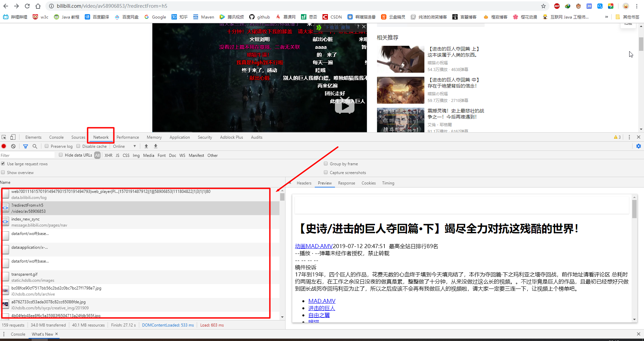Click the 自由之翼 link in preview
The image size is (644, 341).
coord(319,315)
